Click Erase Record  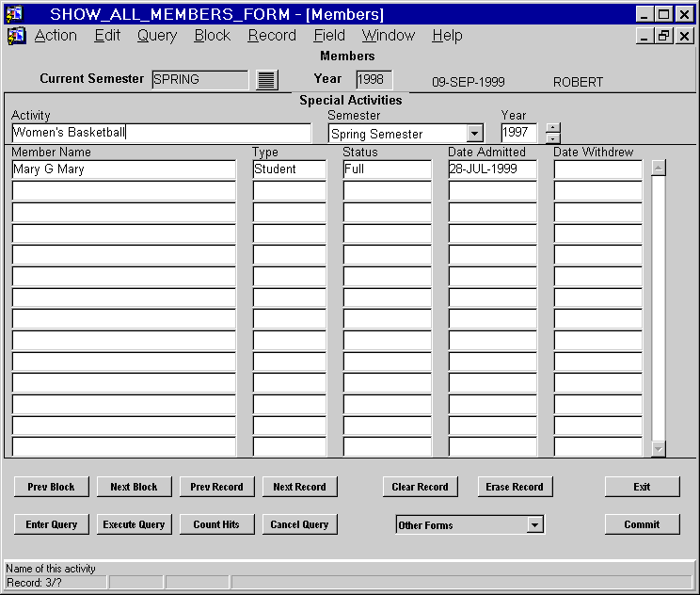point(515,487)
